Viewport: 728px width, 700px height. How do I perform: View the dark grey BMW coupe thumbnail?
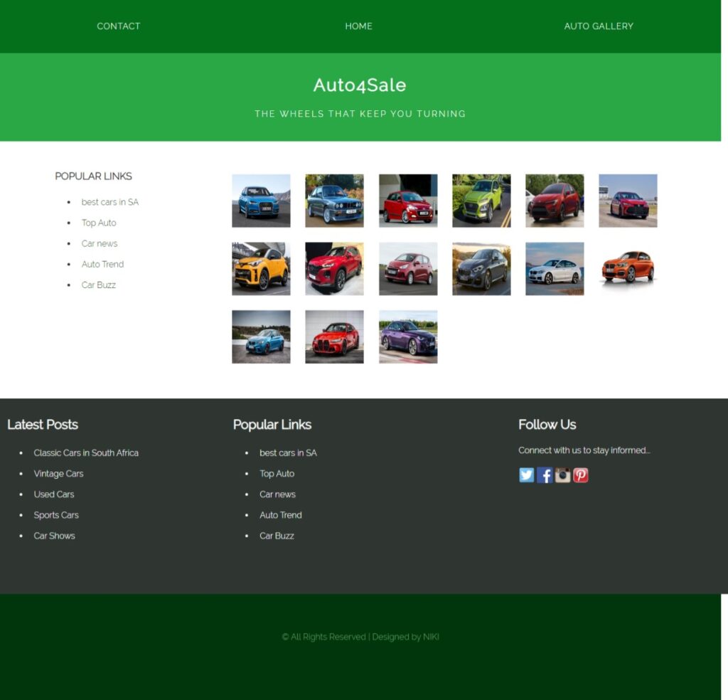pyautogui.click(x=481, y=268)
